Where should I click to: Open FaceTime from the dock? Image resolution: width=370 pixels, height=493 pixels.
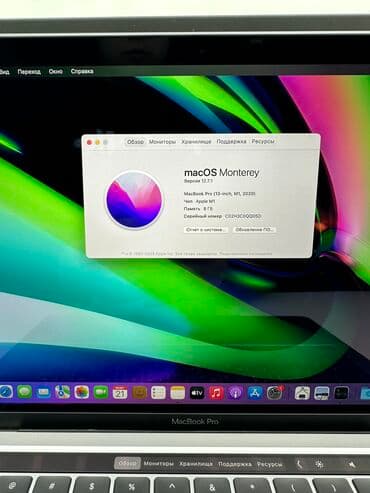pyautogui.click(x=101, y=393)
